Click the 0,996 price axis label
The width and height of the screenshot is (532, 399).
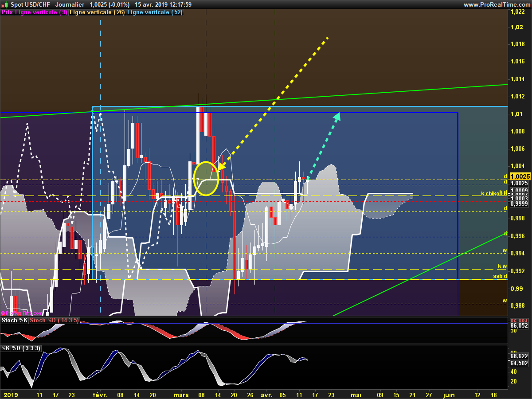517,236
